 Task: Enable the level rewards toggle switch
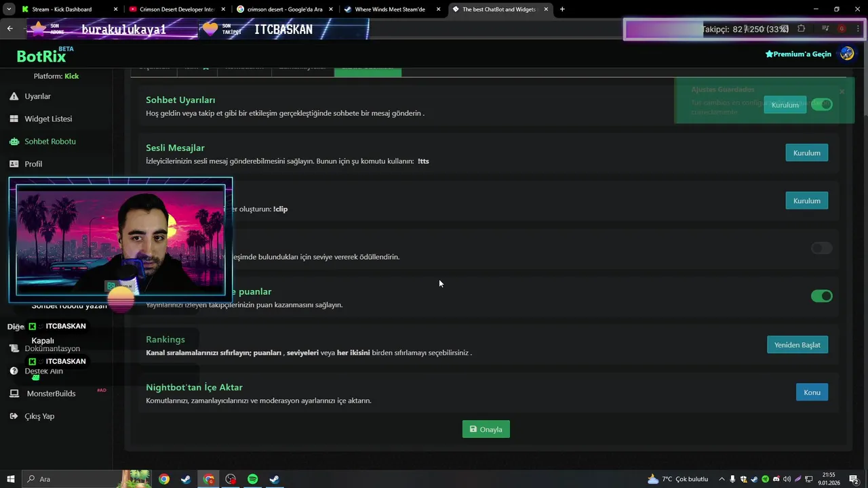pos(822,248)
